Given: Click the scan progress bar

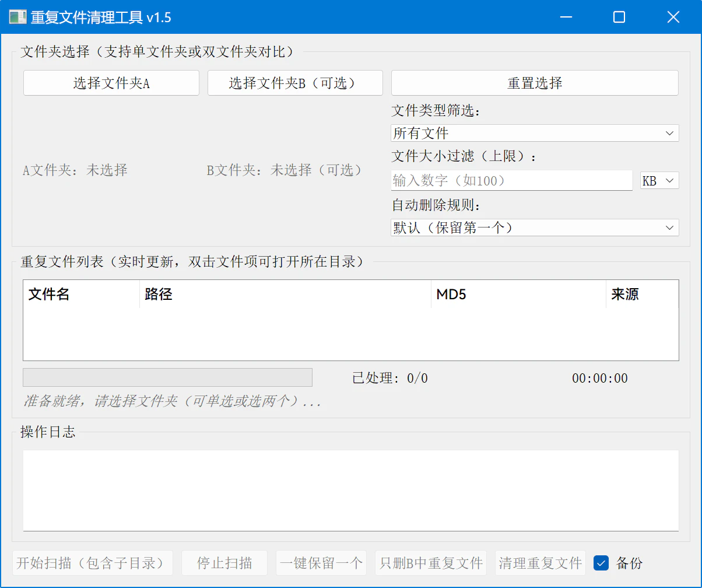Looking at the screenshot, I should pyautogui.click(x=167, y=377).
